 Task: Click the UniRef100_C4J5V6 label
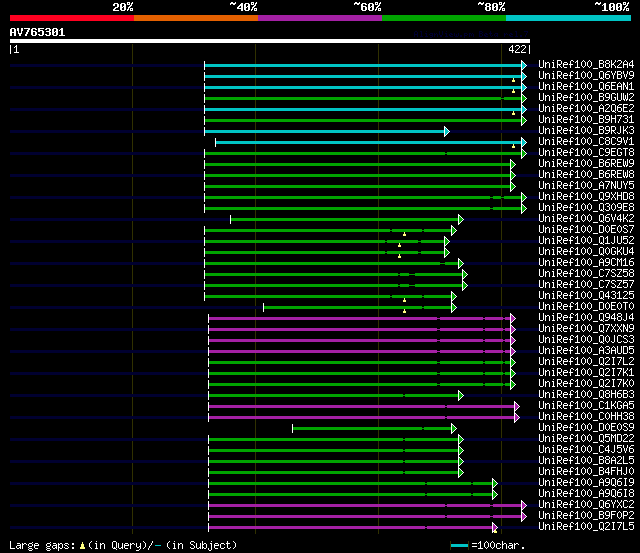click(586, 450)
